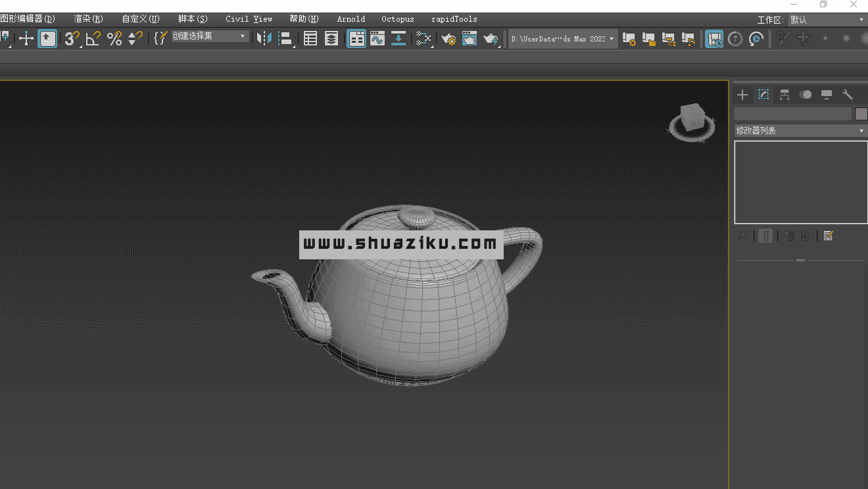Click the Configure Modifier Sets button
Image resolution: width=868 pixels, height=489 pixels.
828,236
